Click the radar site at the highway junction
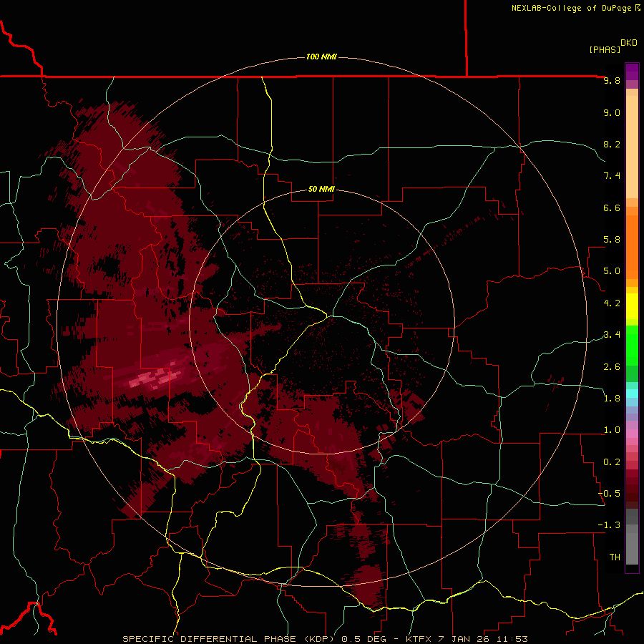644x644 pixels. coord(328,317)
